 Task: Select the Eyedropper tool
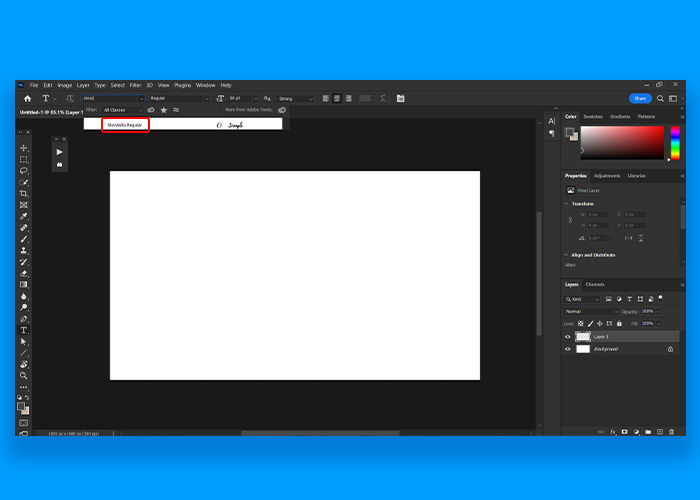24,216
